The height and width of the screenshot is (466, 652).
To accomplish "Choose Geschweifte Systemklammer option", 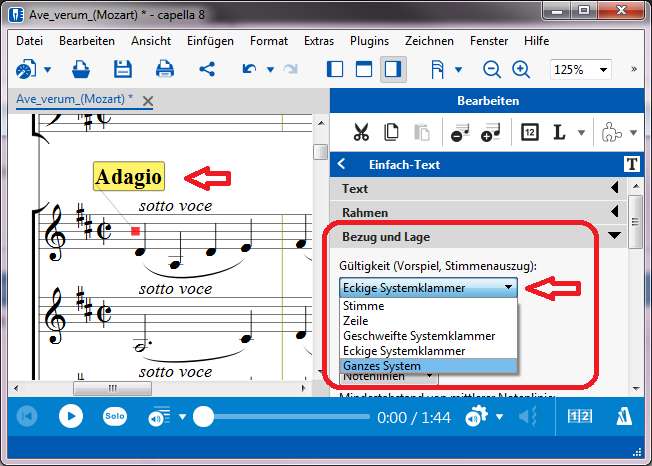I will (x=429, y=336).
